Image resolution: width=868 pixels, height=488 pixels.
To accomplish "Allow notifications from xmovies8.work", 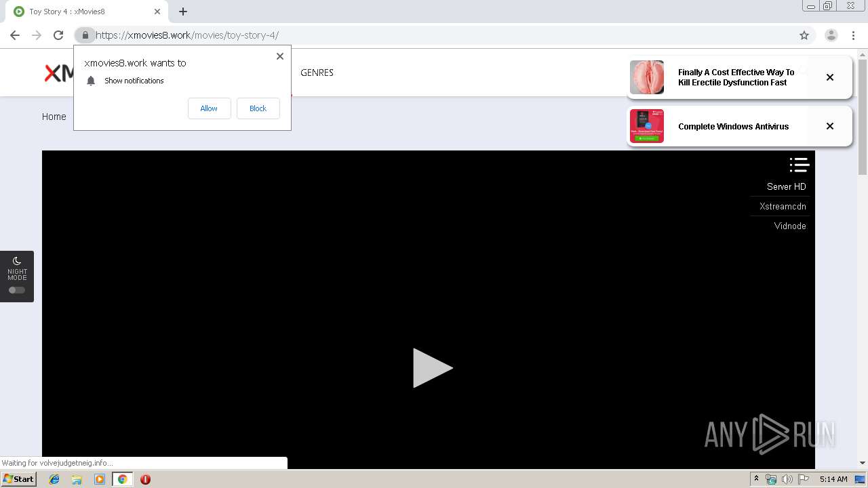I will pos(209,108).
